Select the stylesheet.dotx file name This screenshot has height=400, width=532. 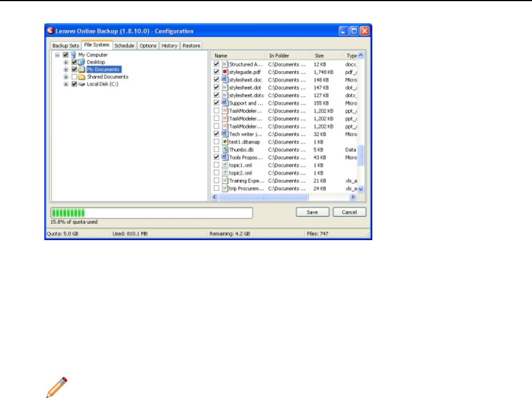246,96
